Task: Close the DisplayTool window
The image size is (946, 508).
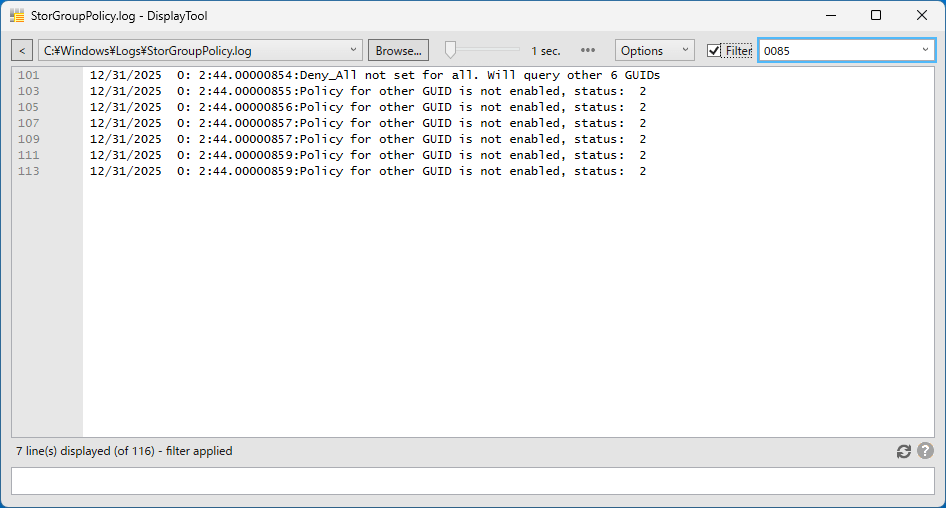Action: tap(922, 16)
